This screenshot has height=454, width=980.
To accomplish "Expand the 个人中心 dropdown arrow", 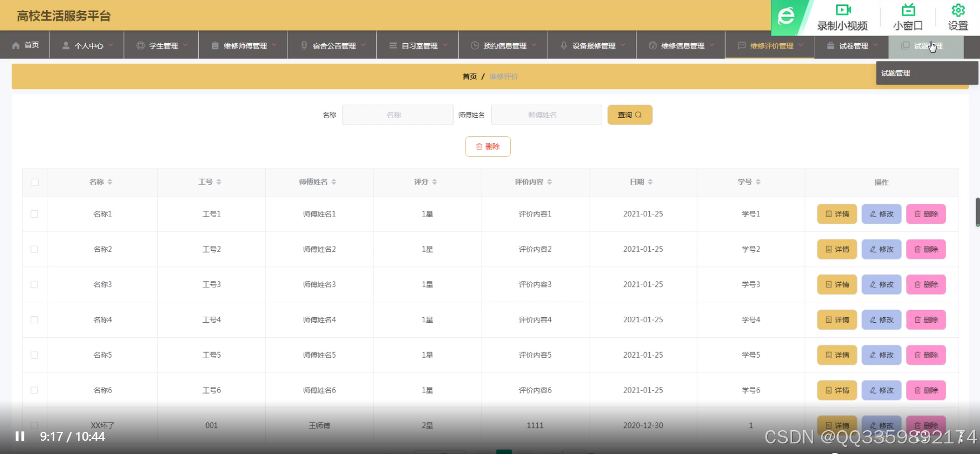I will pos(111,45).
